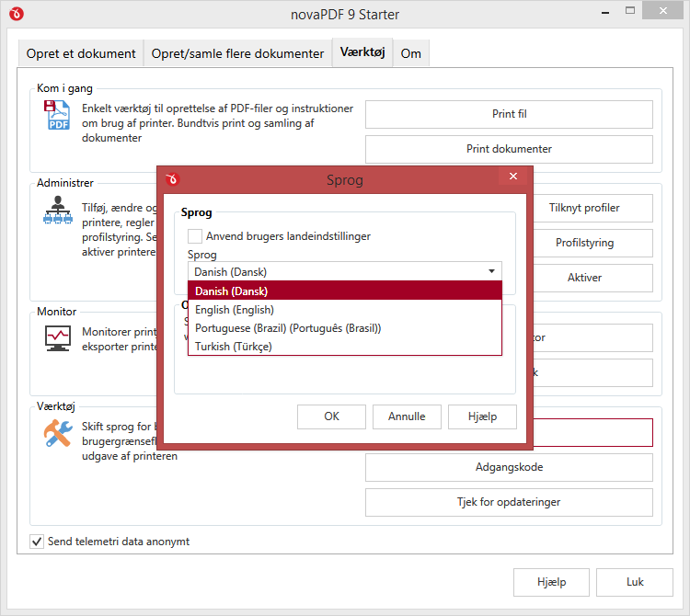Click Luk to close novaPDF
690x616 pixels.
tap(635, 582)
